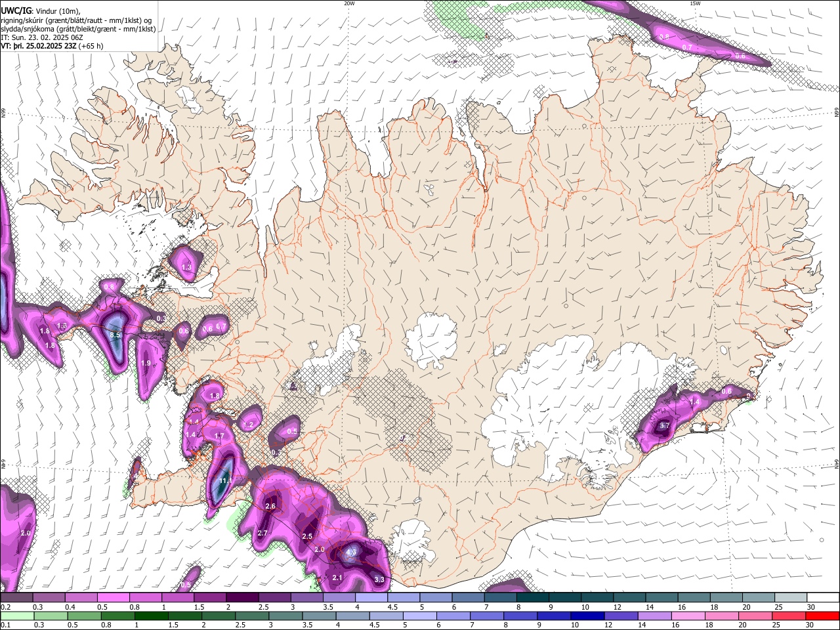Click the white legend swatch above 30

823,598
